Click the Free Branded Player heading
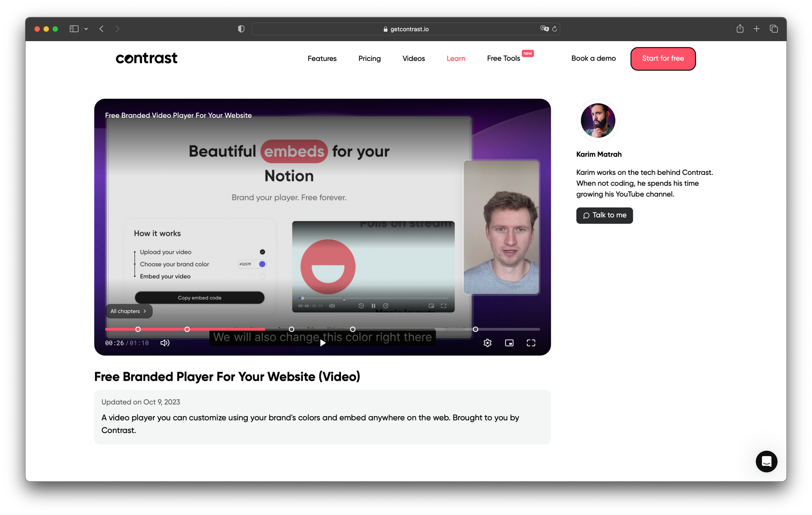This screenshot has height=515, width=812. click(227, 377)
